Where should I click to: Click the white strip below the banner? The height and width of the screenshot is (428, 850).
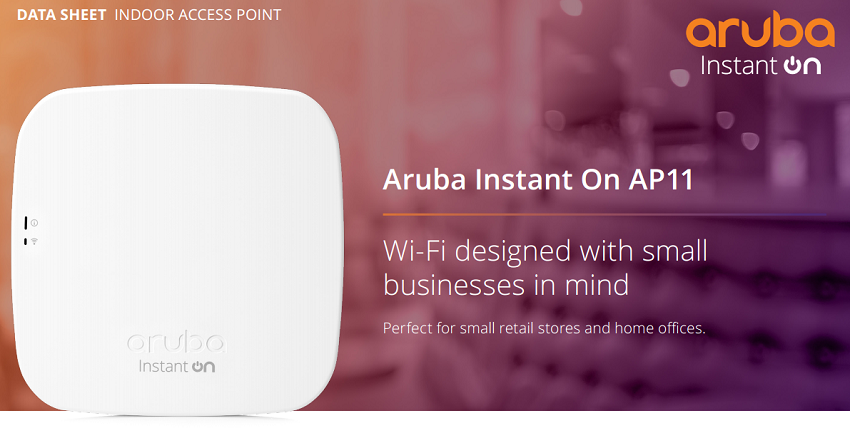pyautogui.click(x=425, y=419)
